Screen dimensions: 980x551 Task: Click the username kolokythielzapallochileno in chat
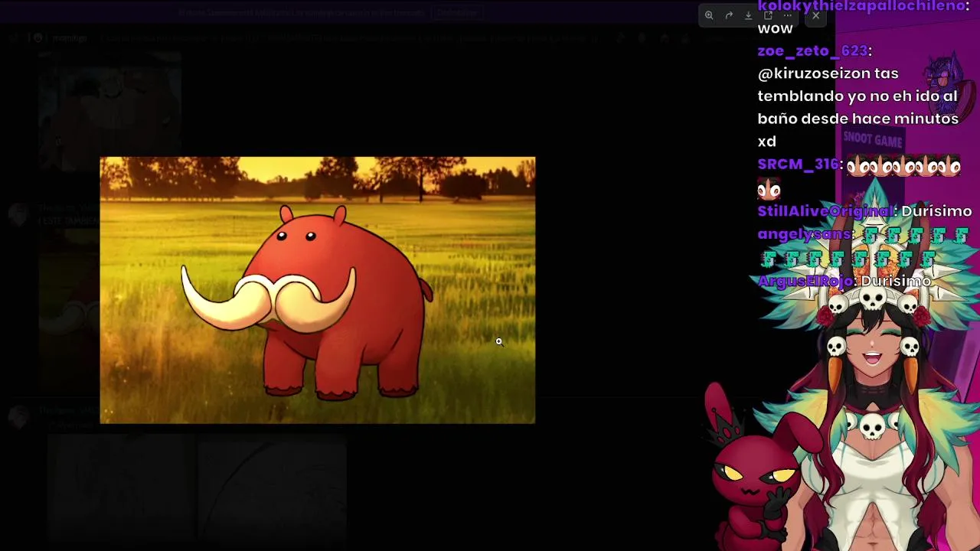click(x=861, y=6)
